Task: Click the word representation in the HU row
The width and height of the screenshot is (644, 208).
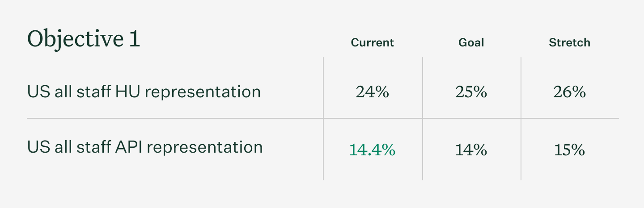Action: [x=203, y=92]
